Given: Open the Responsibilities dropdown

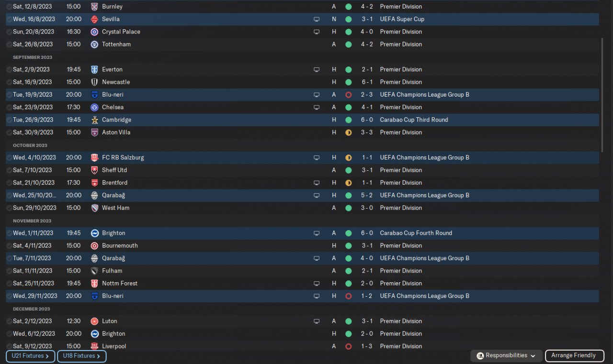Looking at the screenshot, I should [x=507, y=355].
